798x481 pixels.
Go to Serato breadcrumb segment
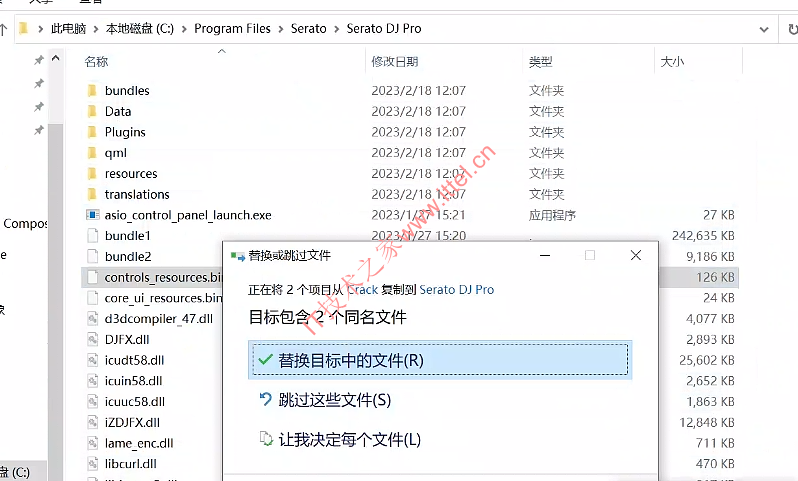pos(308,29)
